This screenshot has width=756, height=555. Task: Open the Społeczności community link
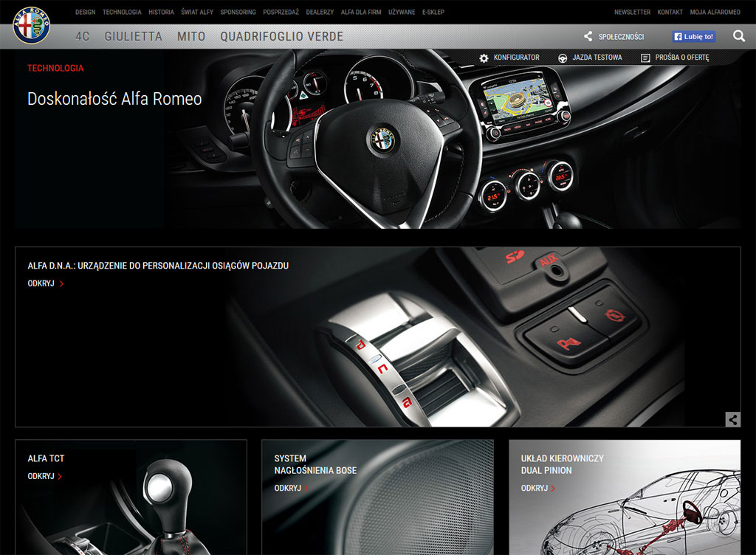(x=621, y=37)
